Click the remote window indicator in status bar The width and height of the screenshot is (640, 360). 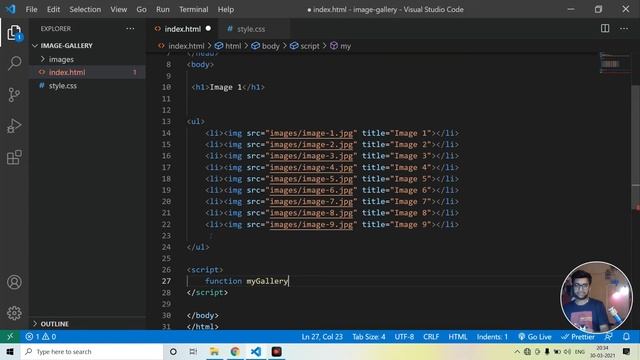pyautogui.click(x=10, y=337)
